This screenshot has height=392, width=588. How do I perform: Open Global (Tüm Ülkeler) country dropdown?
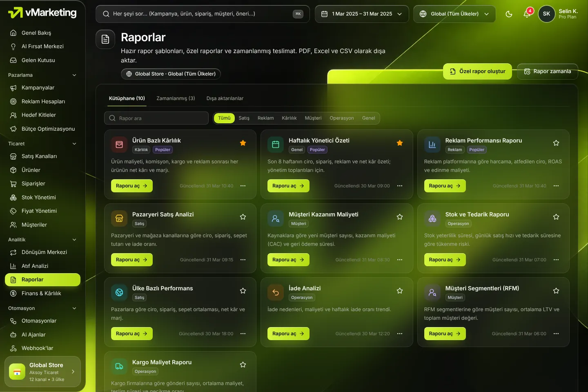coord(454,14)
